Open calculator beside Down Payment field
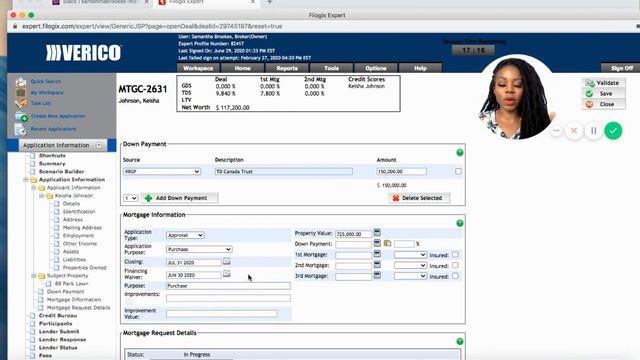 point(377,243)
